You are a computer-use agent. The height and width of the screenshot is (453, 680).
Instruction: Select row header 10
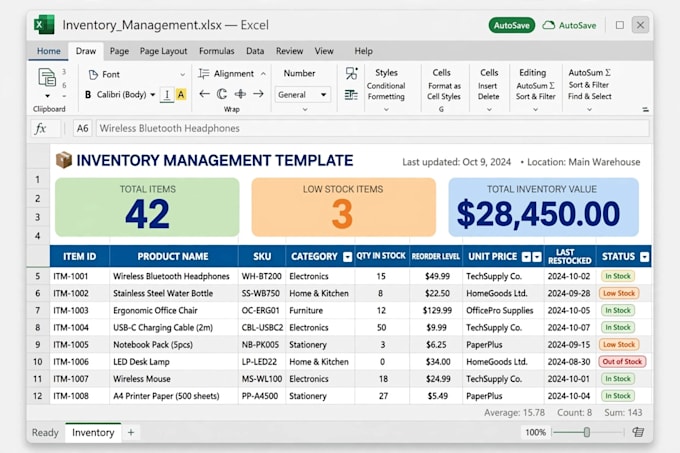pyautogui.click(x=38, y=362)
